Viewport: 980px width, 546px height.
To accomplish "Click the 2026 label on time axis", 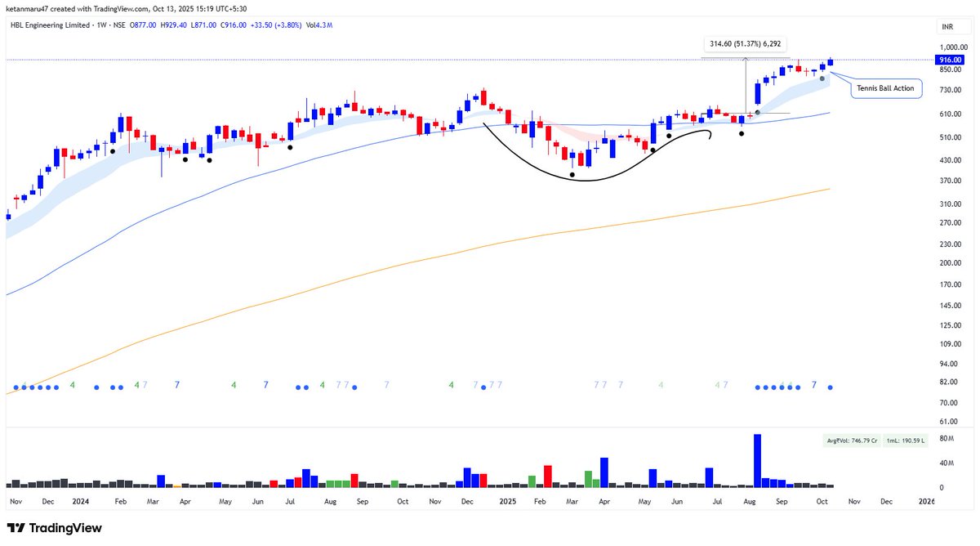I will click(926, 500).
